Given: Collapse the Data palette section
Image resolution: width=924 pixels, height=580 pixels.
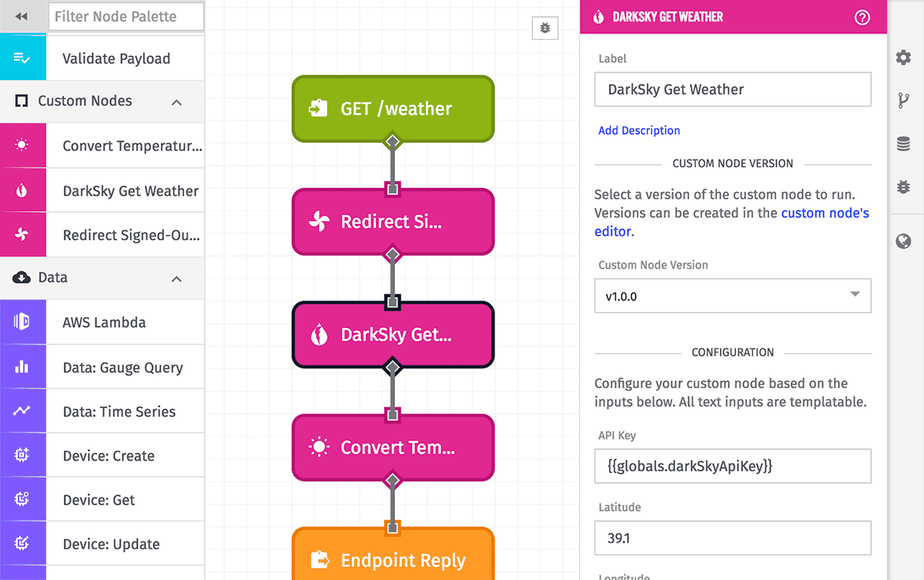Looking at the screenshot, I should [x=176, y=278].
